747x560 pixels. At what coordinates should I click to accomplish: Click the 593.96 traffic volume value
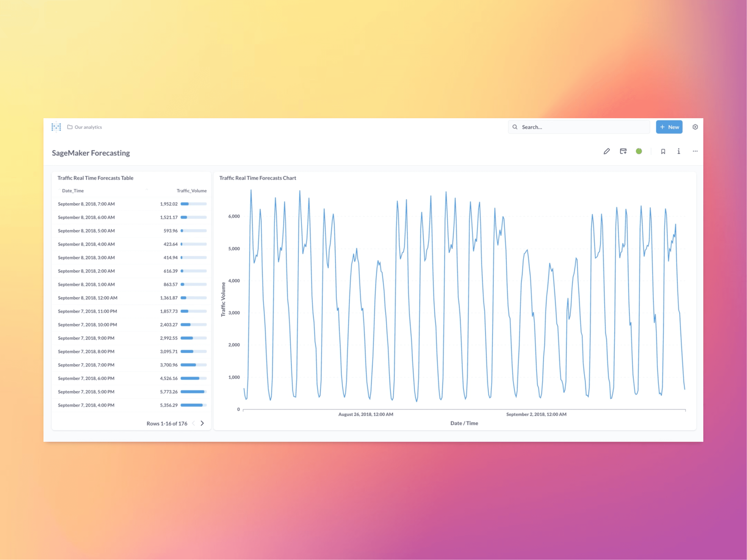click(171, 231)
